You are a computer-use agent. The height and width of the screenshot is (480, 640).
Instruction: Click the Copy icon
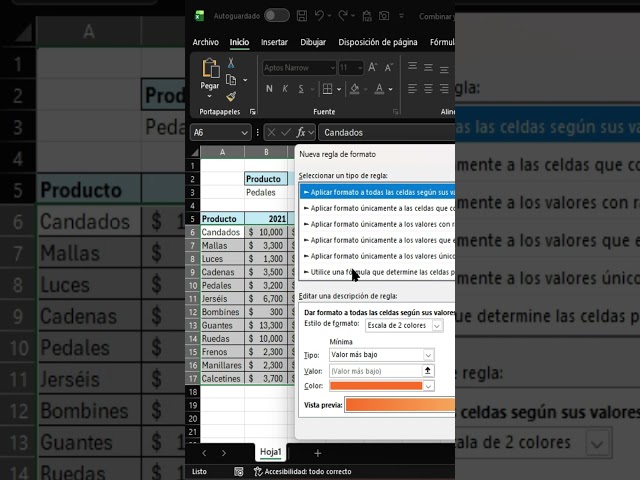coord(231,80)
